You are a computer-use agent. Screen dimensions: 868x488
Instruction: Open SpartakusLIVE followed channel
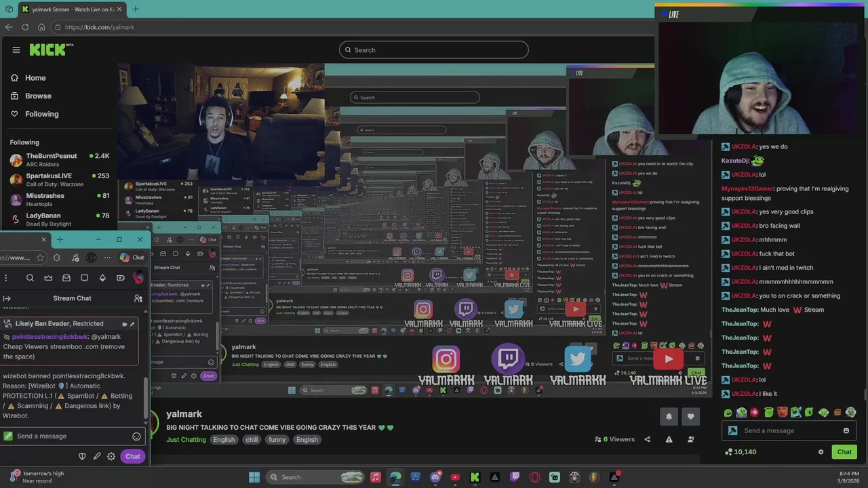tap(60, 180)
